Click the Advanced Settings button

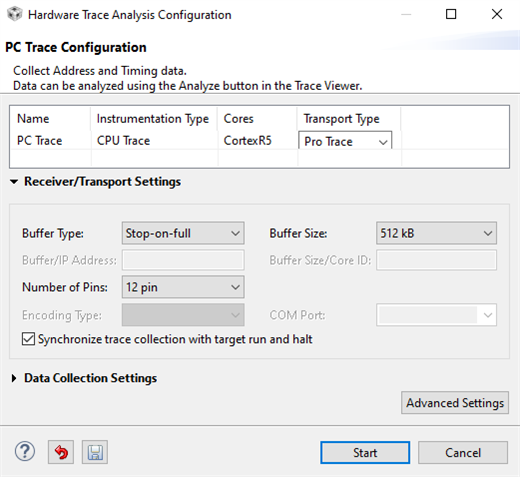pos(455,403)
